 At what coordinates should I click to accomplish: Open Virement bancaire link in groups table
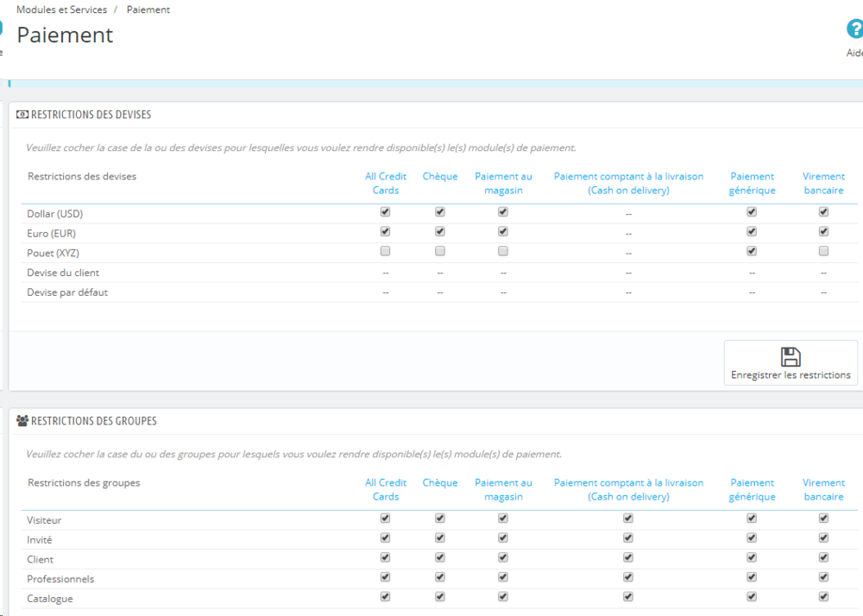pyautogui.click(x=823, y=489)
